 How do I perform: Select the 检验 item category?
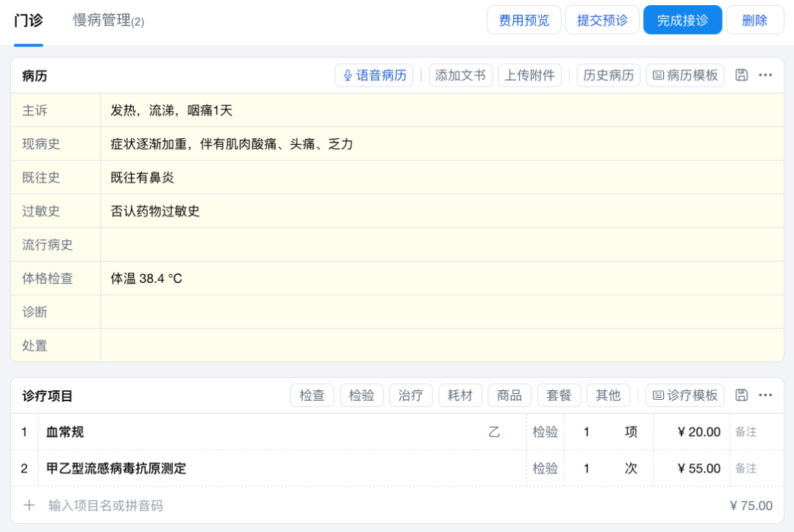(x=361, y=395)
